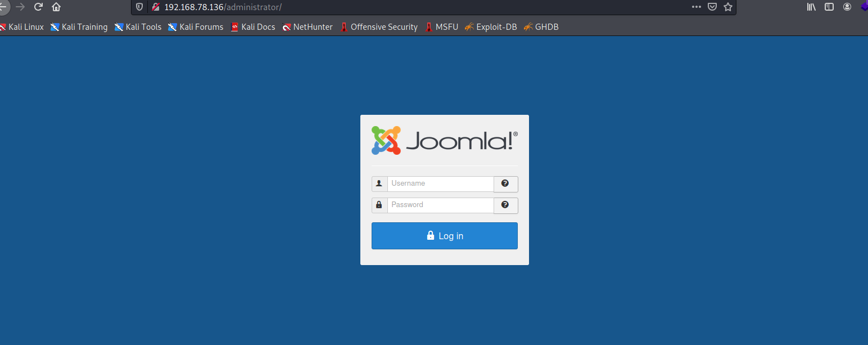Click the Joomla! logo

tap(445, 140)
